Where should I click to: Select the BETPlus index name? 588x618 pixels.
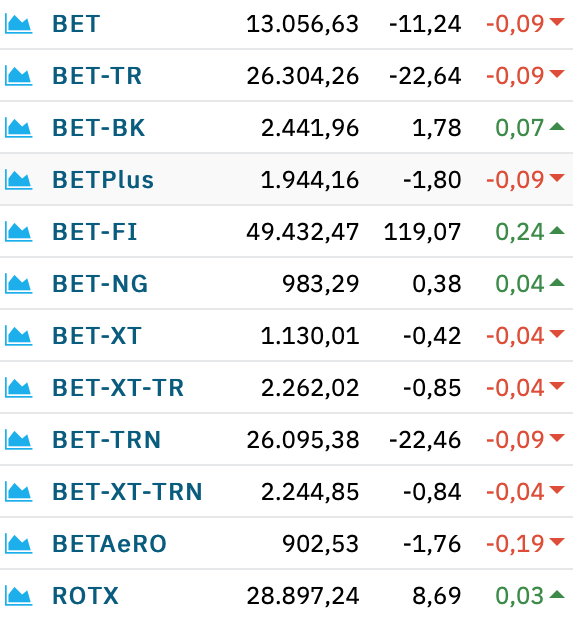pos(103,180)
